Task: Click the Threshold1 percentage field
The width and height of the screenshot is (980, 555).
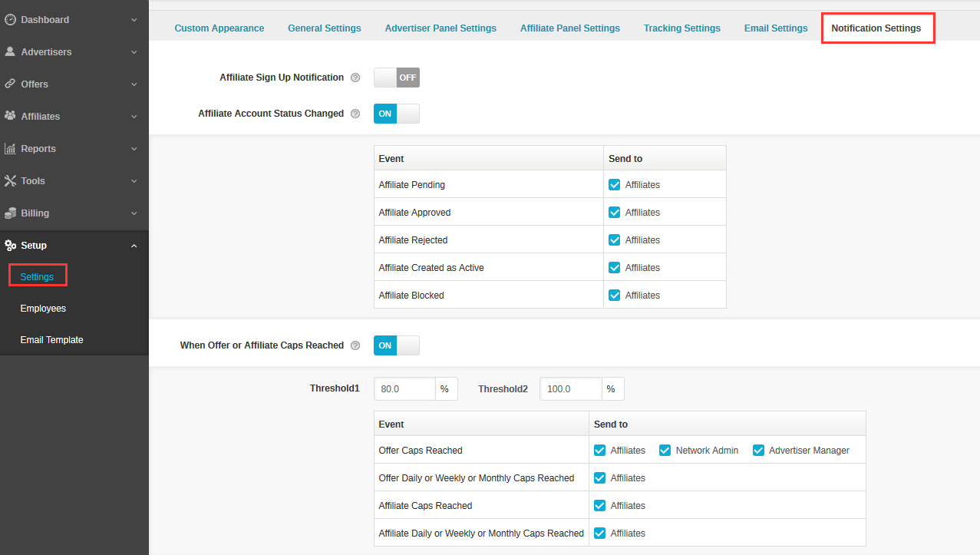Action: point(404,389)
